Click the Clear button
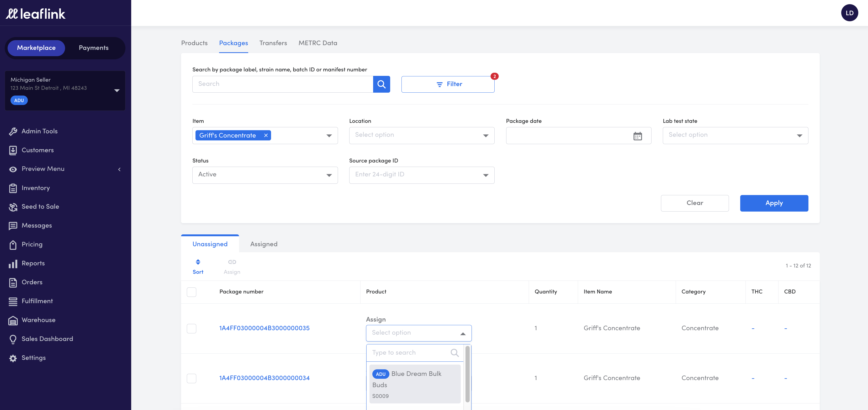The height and width of the screenshot is (410, 868). [x=695, y=203]
